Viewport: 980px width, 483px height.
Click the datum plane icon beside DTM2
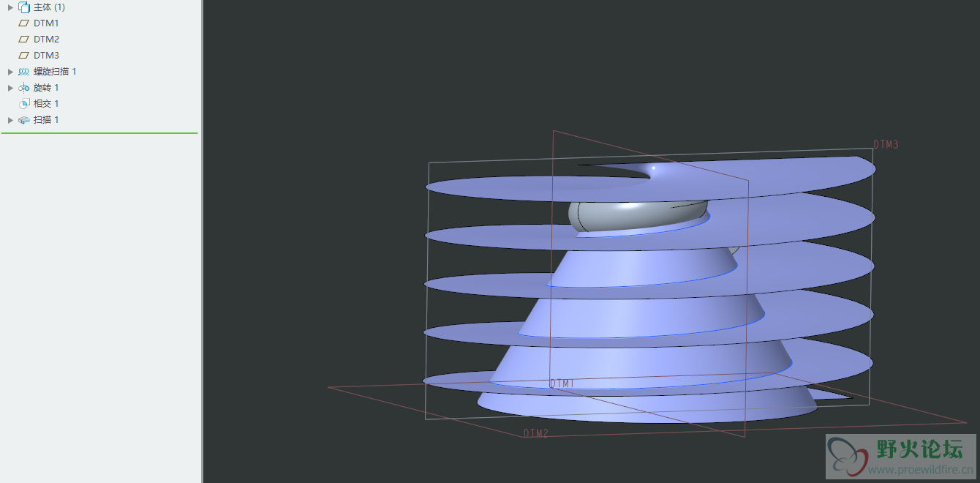coord(24,40)
